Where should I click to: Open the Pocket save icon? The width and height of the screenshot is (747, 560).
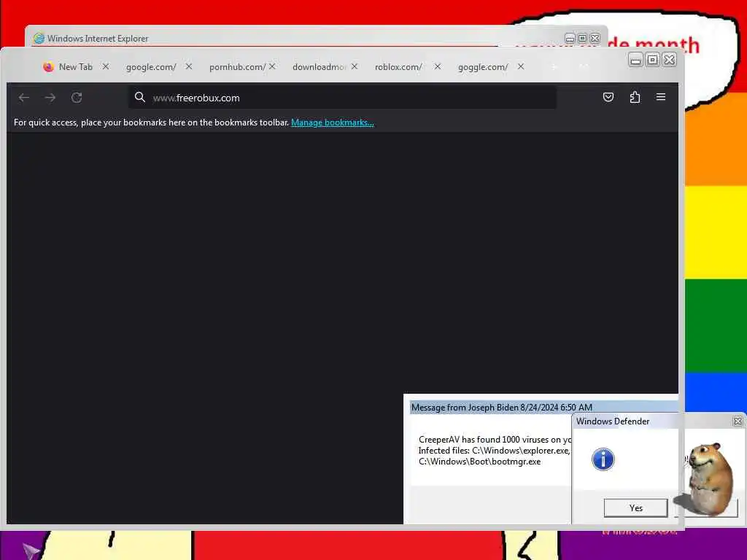click(608, 97)
